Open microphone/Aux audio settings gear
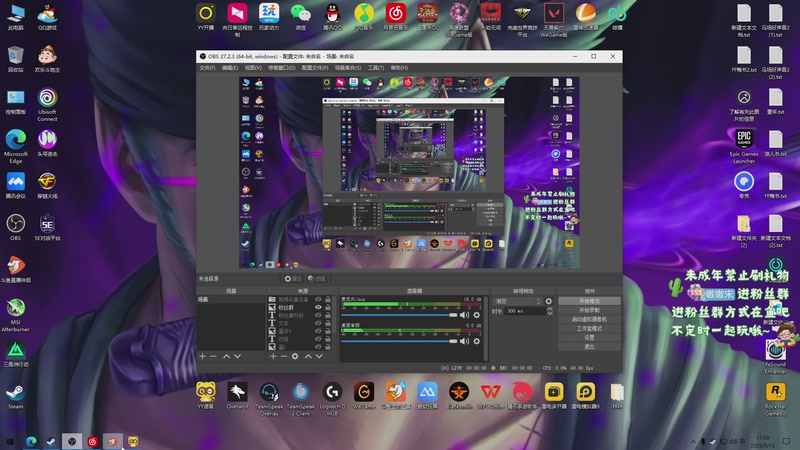This screenshot has width=800, height=450. [477, 315]
